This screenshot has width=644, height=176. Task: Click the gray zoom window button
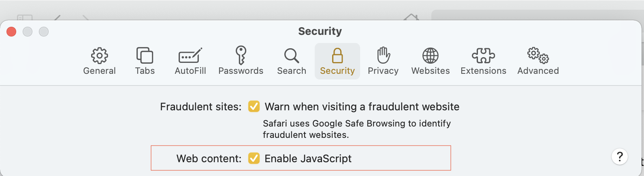point(44,32)
